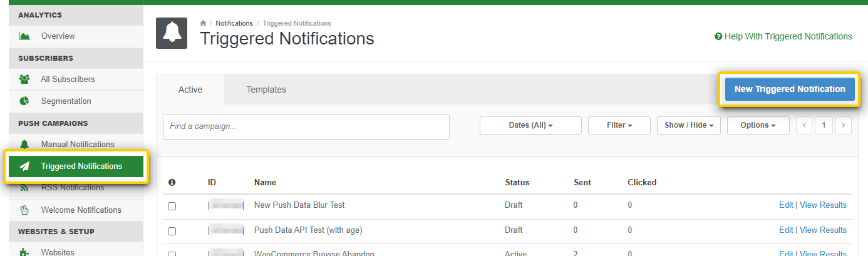The width and height of the screenshot is (868, 256).
Task: Click the All Subscribers people icon
Action: [x=25, y=79]
